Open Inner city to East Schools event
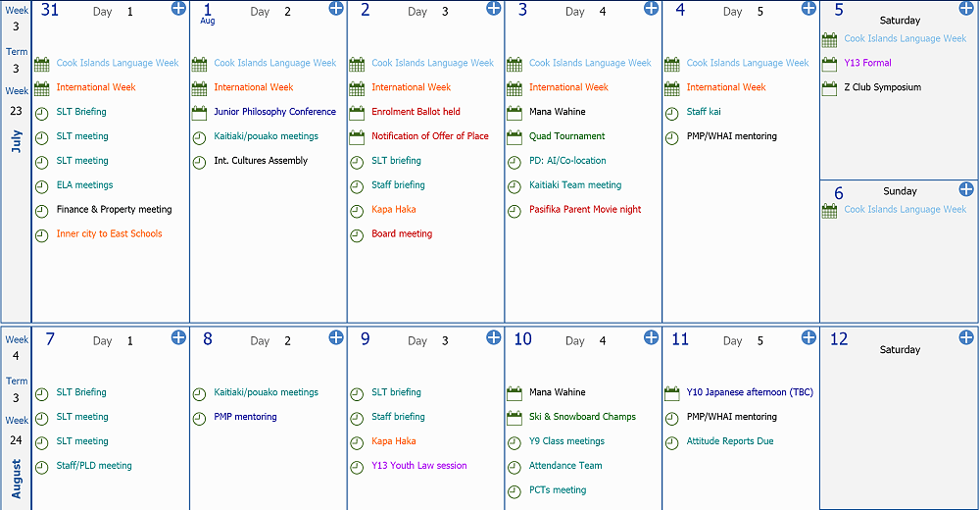Image resolution: width=980 pixels, height=510 pixels. click(x=109, y=234)
